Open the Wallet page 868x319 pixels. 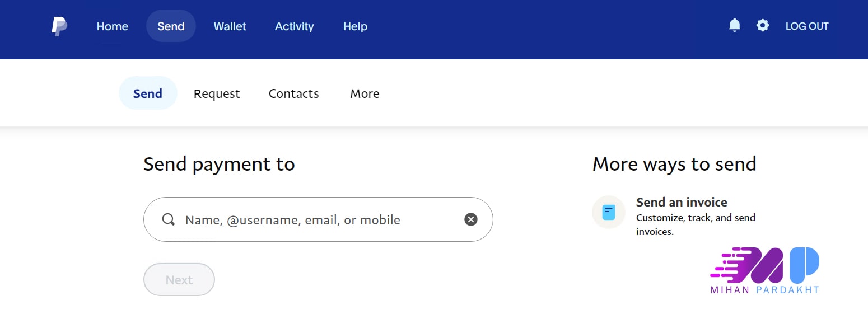click(230, 26)
